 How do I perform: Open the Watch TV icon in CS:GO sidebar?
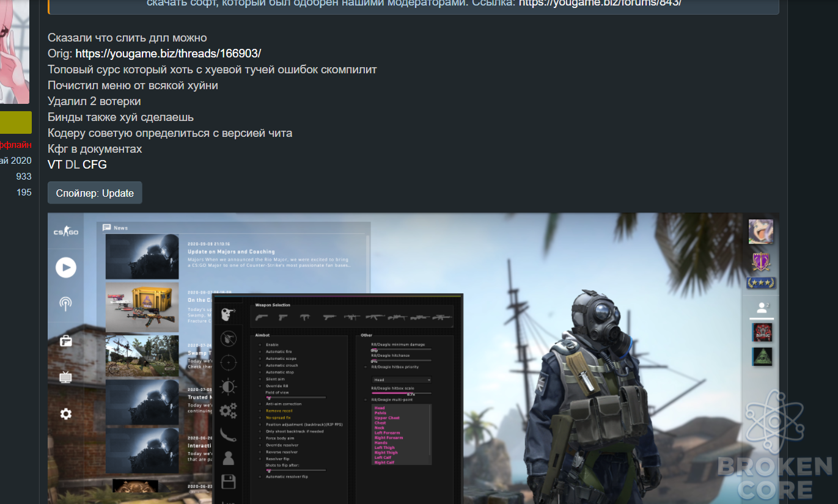point(66,377)
